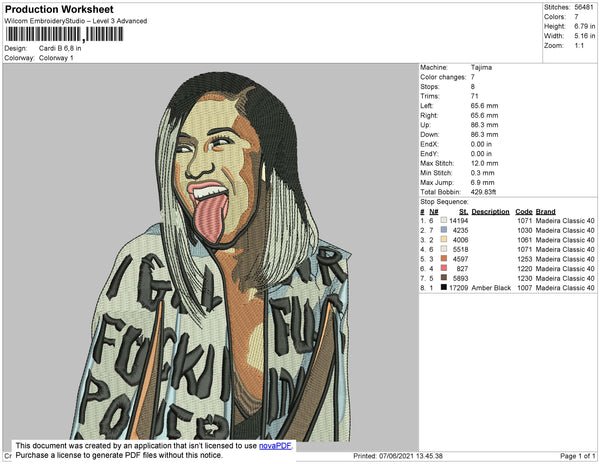Image resolution: width=600 pixels, height=464 pixels.
Task: Select the stop 6 pink-red swatch
Action: point(444,269)
